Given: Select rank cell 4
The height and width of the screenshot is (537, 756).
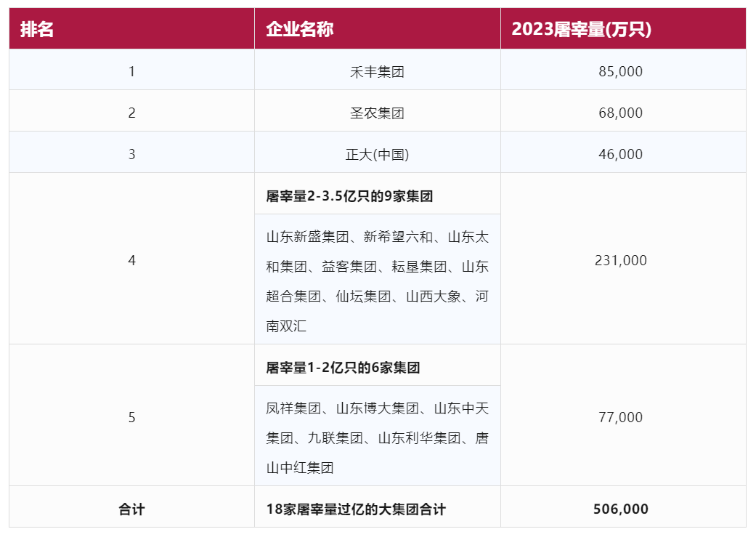Looking at the screenshot, I should [131, 259].
